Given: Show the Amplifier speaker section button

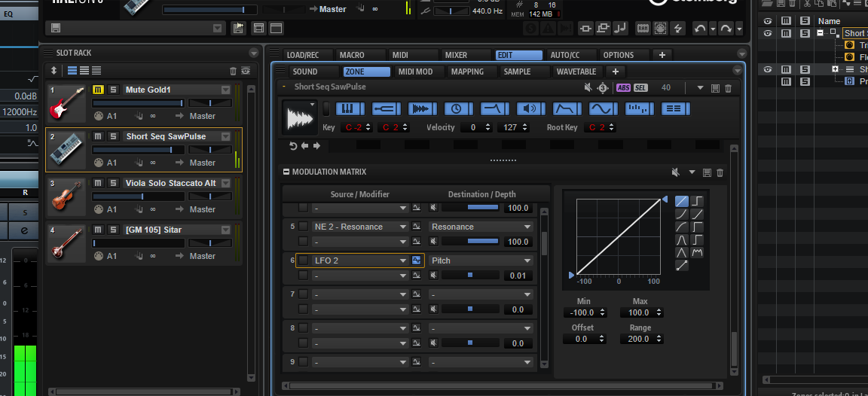Looking at the screenshot, I should click(531, 108).
